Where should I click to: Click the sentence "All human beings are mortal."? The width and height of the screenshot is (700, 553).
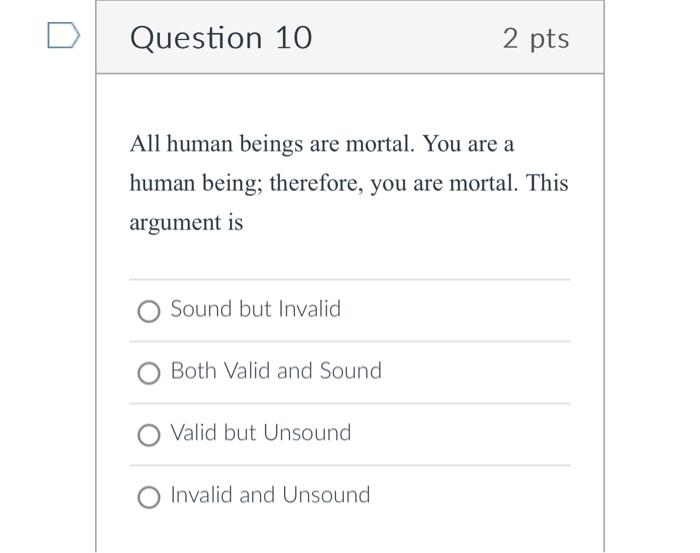tap(272, 145)
